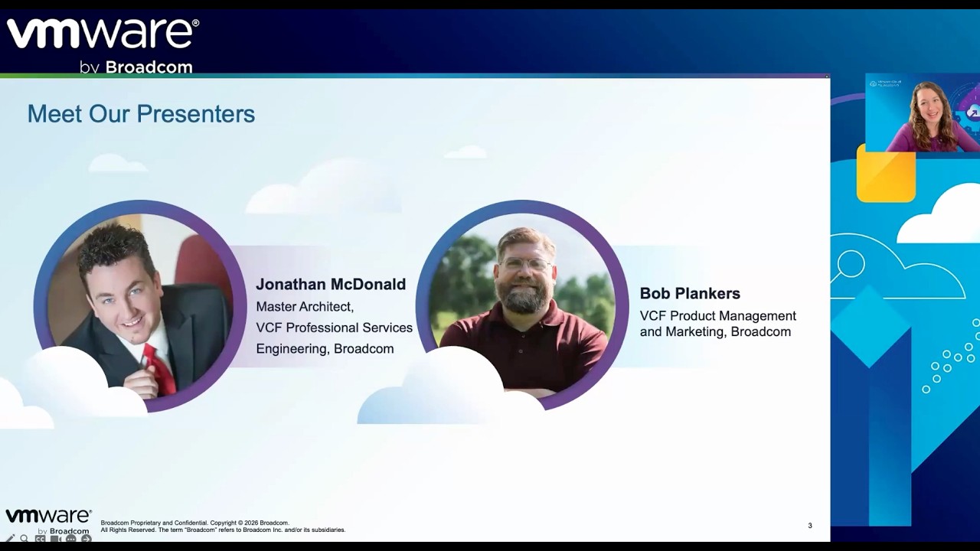Click "VCF Professional Services" text line
Image resolution: width=980 pixels, height=551 pixels.
tap(334, 328)
